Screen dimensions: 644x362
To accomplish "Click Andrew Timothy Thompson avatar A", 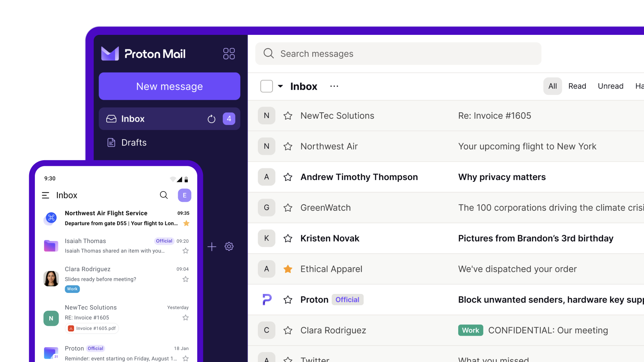I will (267, 177).
